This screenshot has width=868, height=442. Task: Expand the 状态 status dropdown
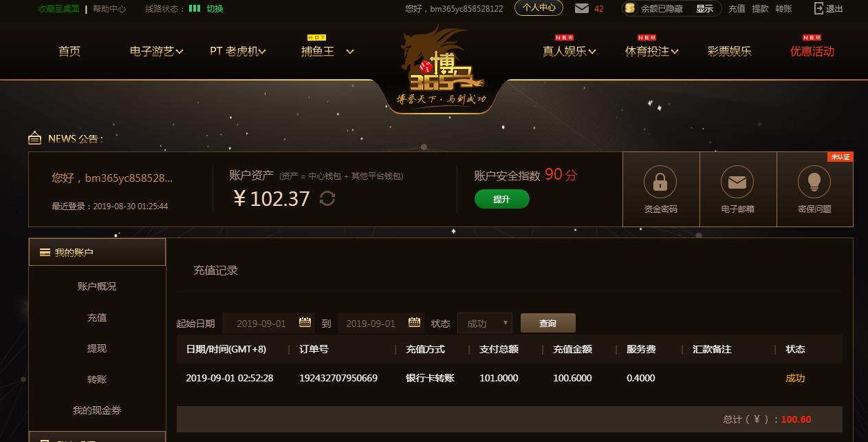[485, 323]
